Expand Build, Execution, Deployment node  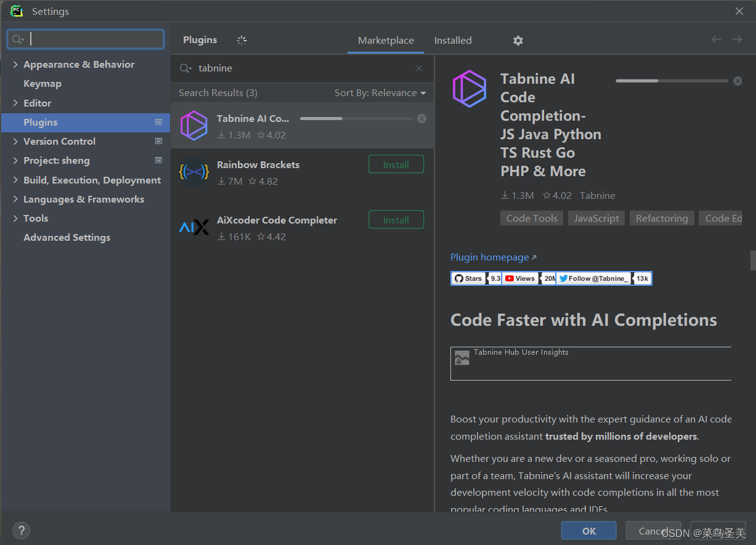[x=15, y=180]
